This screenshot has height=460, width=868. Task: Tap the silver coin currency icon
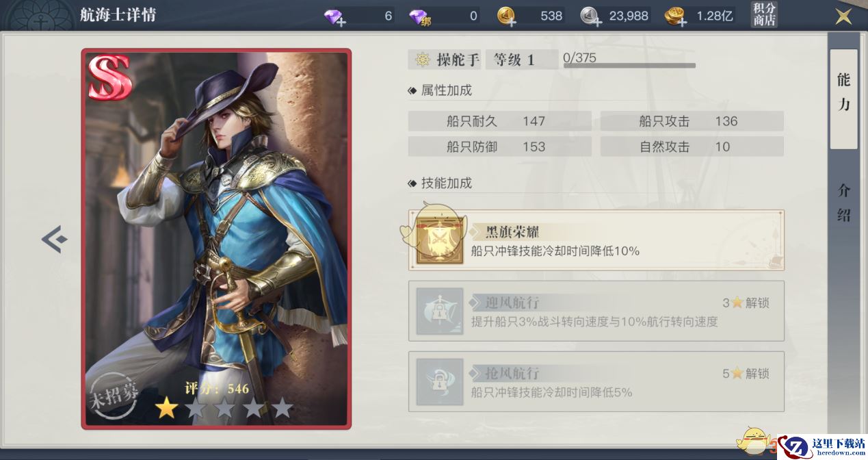(592, 16)
